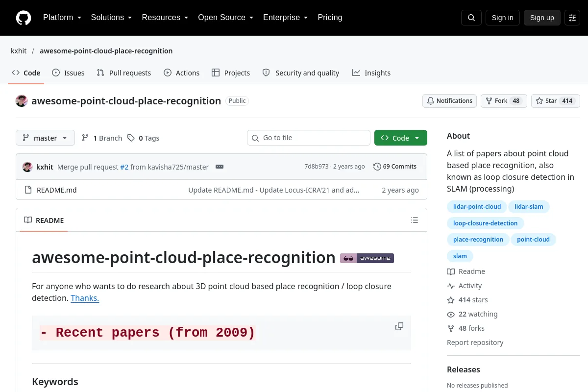Select the lidar-point-cloud topic tag
The height and width of the screenshot is (392, 588).
[477, 207]
